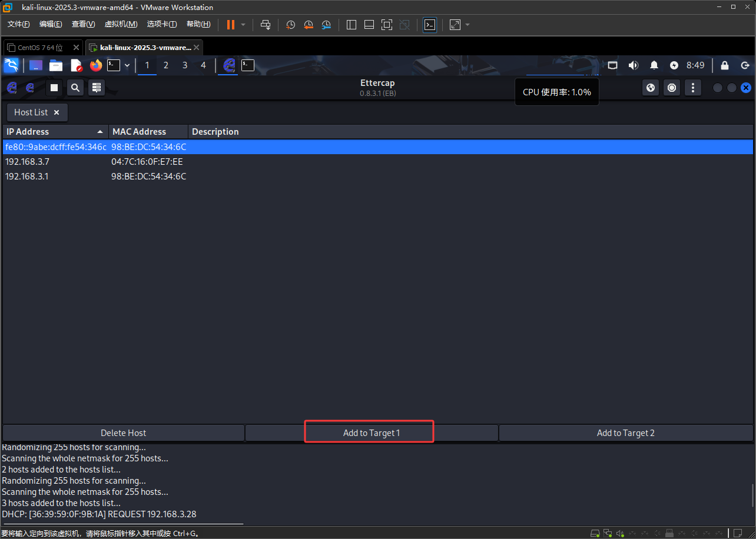Open the 选项卡(T) menu
The height and width of the screenshot is (539, 756).
(162, 24)
